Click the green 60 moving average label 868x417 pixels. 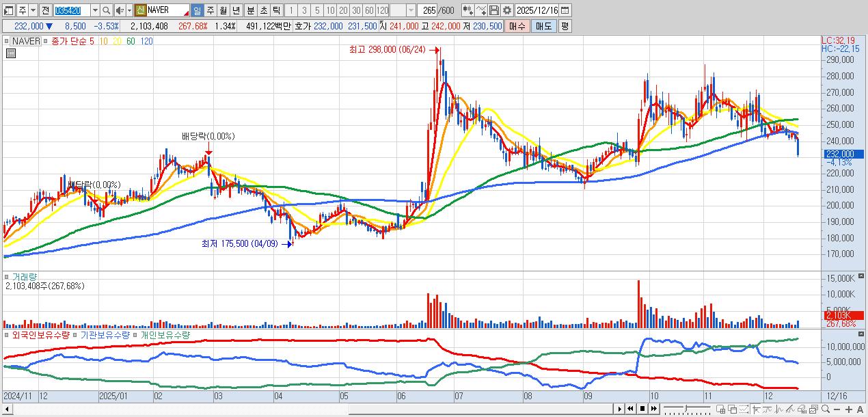[131, 42]
